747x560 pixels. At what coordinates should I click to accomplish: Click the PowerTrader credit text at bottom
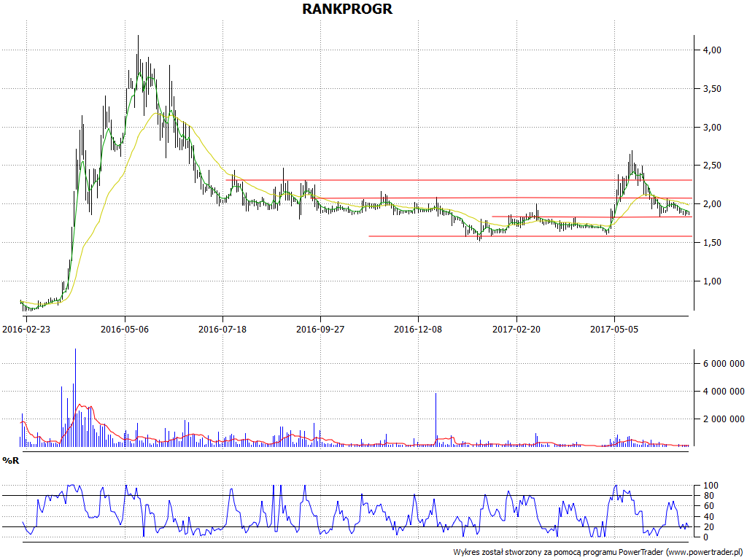click(x=598, y=553)
